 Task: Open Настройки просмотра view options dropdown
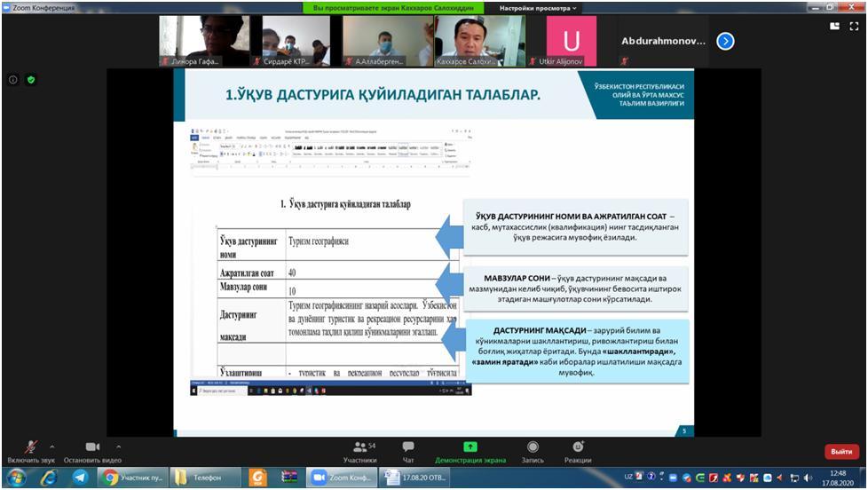pyautogui.click(x=538, y=8)
